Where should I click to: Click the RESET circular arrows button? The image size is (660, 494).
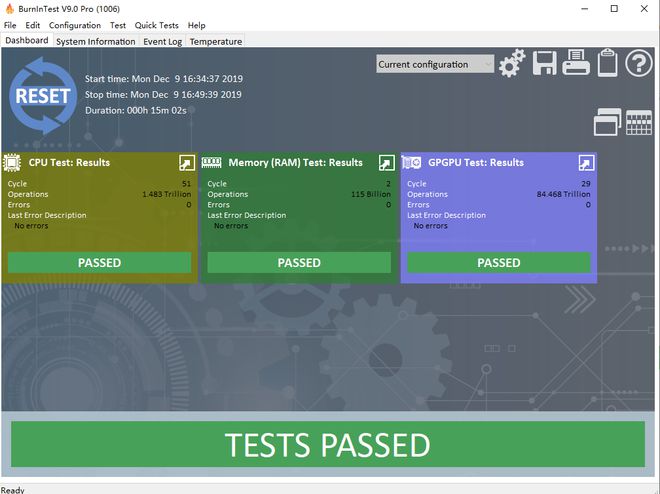[43, 96]
